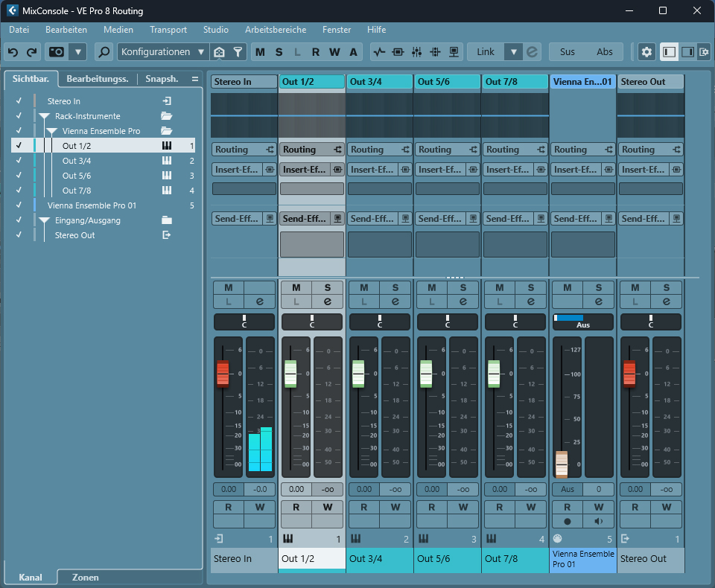Click the camera snapshot icon
The height and width of the screenshot is (588, 715).
[57, 52]
